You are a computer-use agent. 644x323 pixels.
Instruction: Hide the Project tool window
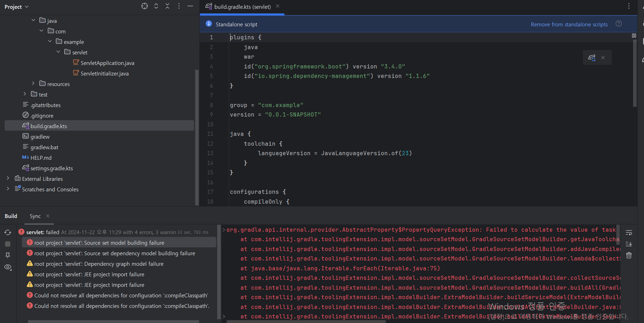pyautogui.click(x=190, y=6)
